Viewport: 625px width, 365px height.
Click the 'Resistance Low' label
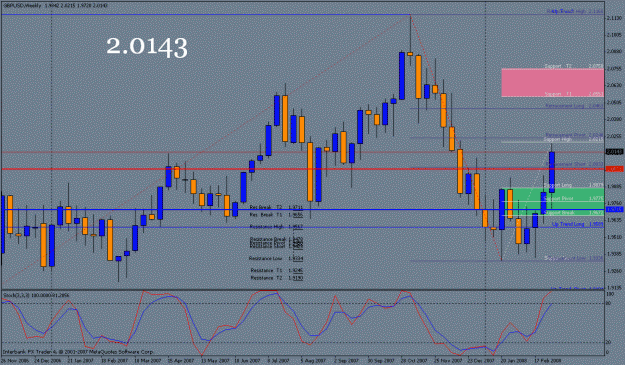click(x=265, y=259)
